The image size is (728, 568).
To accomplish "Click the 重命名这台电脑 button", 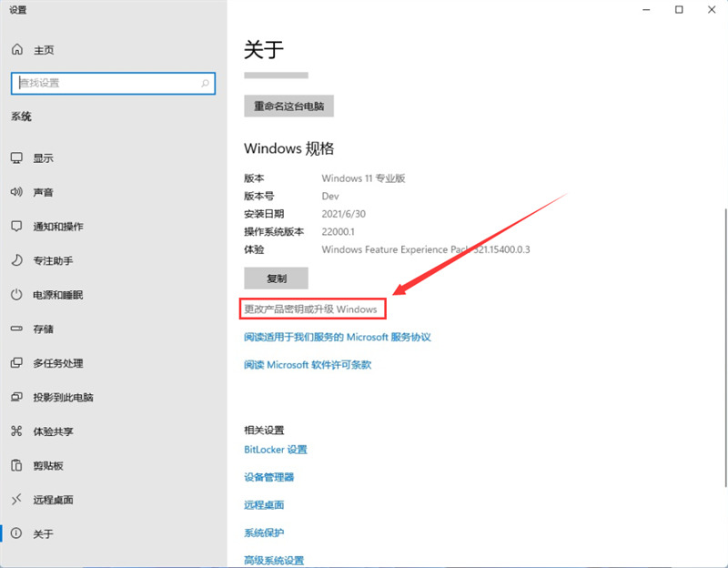I will click(288, 106).
